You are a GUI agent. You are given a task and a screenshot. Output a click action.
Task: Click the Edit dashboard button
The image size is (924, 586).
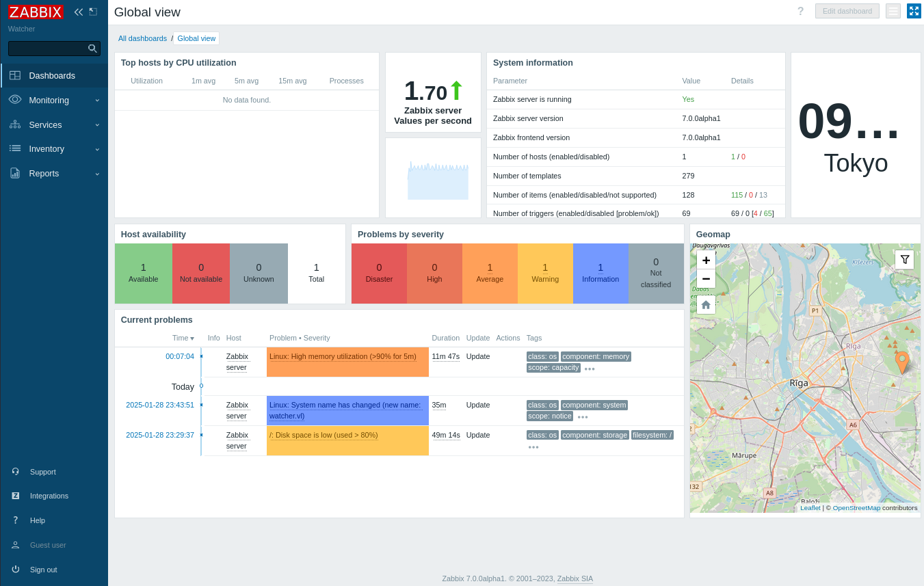[847, 11]
